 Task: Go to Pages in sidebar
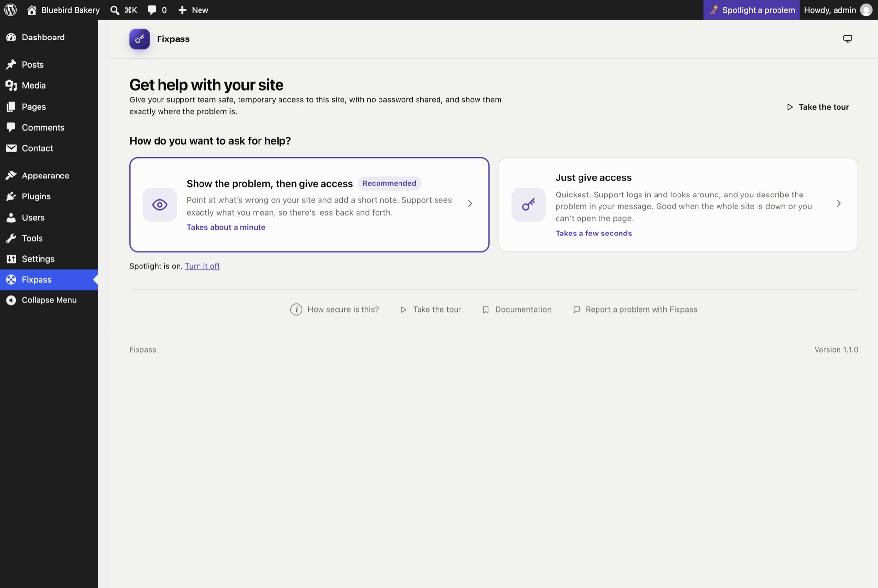[49, 107]
